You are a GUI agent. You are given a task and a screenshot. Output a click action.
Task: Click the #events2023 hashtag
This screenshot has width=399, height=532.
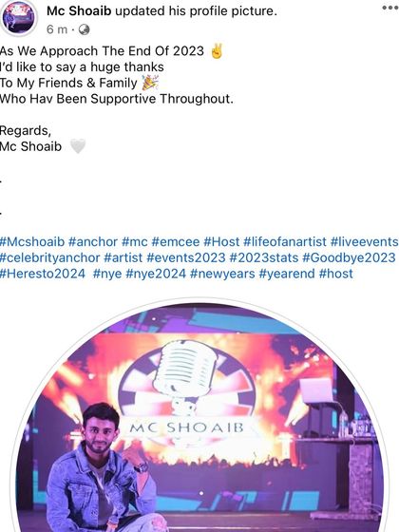click(186, 257)
